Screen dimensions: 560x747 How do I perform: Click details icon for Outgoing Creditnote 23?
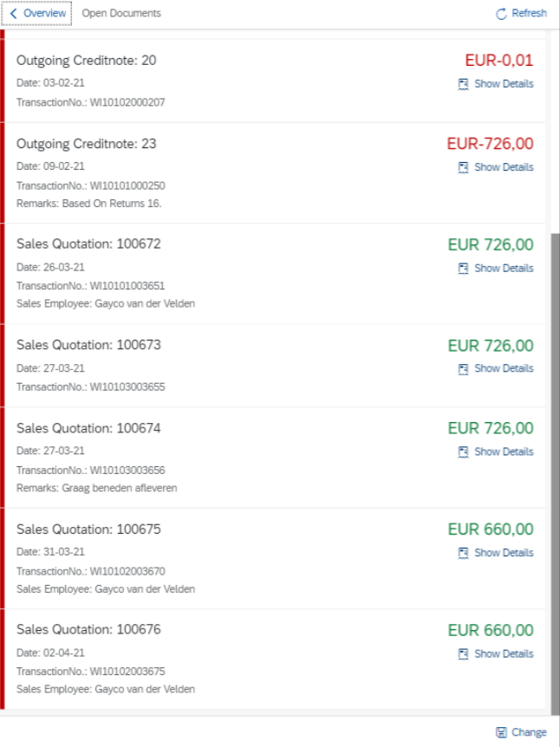coord(463,167)
